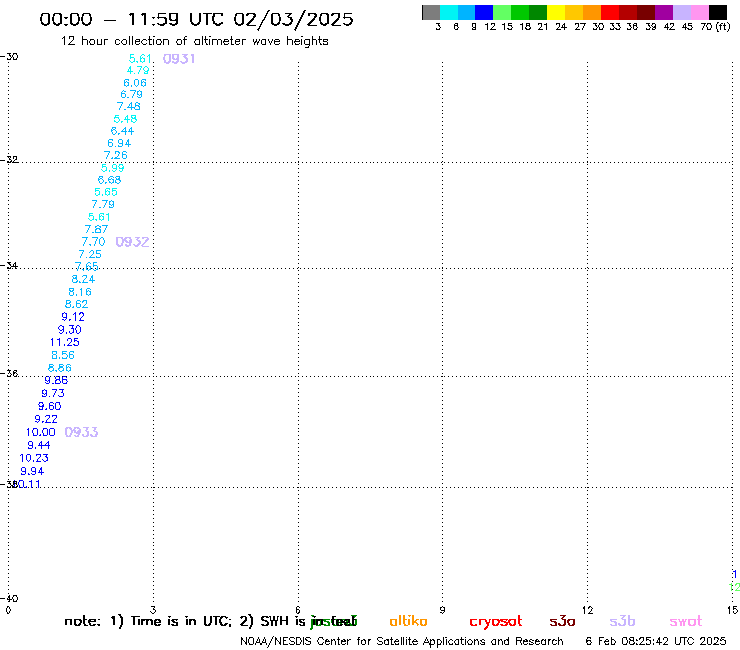Image resolution: width=740 pixels, height=650 pixels.
Task: Click the wave height value 9.60
Action: tap(50, 406)
